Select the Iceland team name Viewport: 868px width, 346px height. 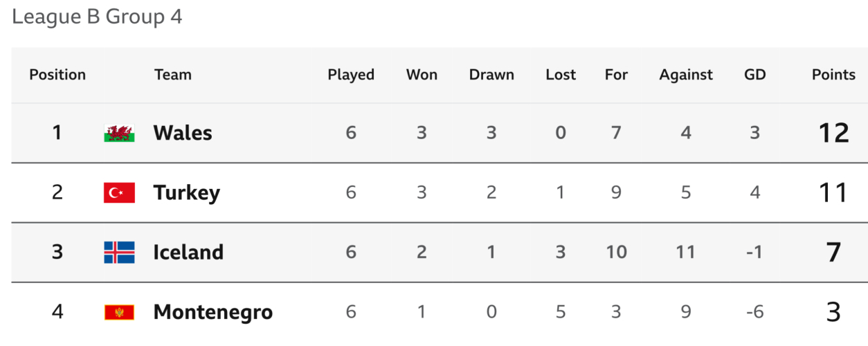[188, 253]
